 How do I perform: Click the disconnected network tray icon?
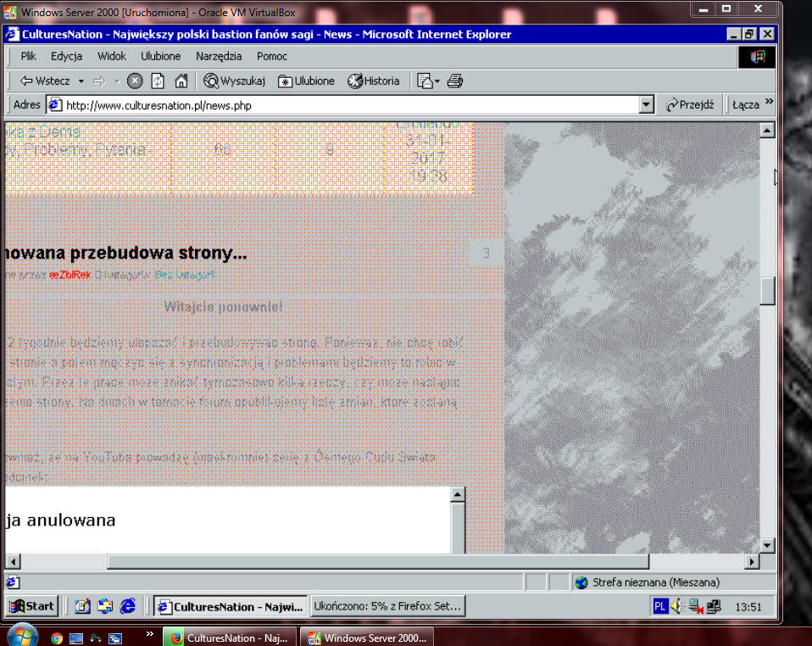point(696,607)
